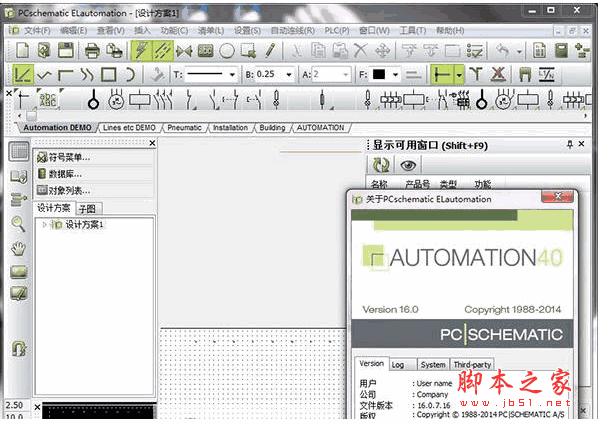
Task: Select the right-angled line tool
Action: coord(66,75)
